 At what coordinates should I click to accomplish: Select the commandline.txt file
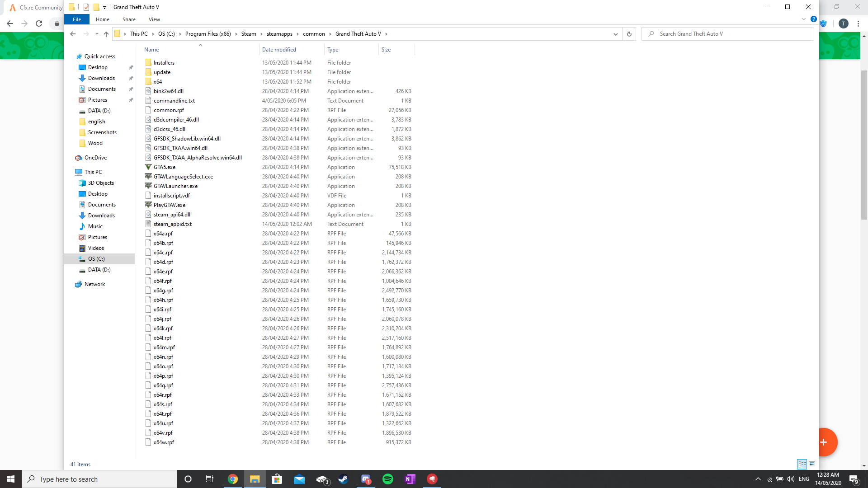pyautogui.click(x=174, y=100)
